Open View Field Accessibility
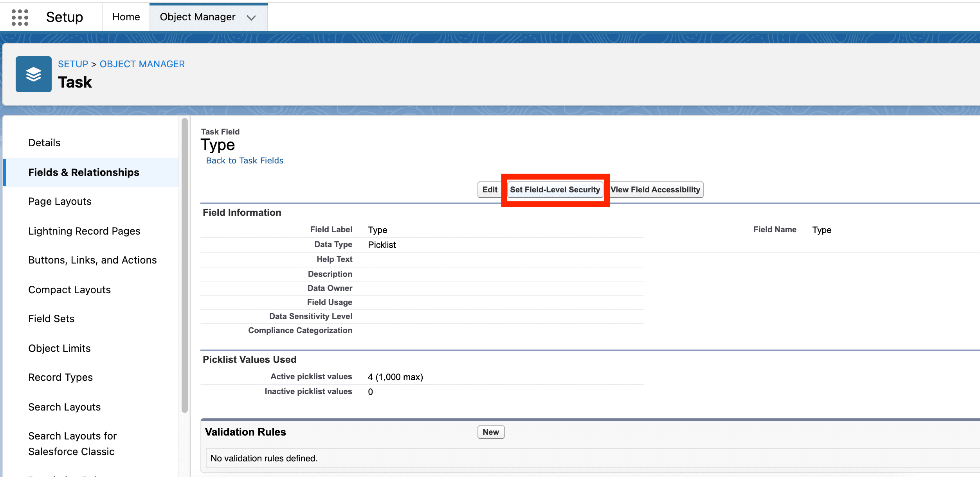 pyautogui.click(x=656, y=190)
